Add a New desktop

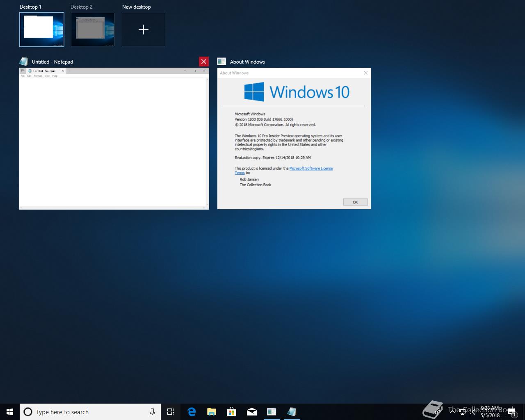click(144, 30)
